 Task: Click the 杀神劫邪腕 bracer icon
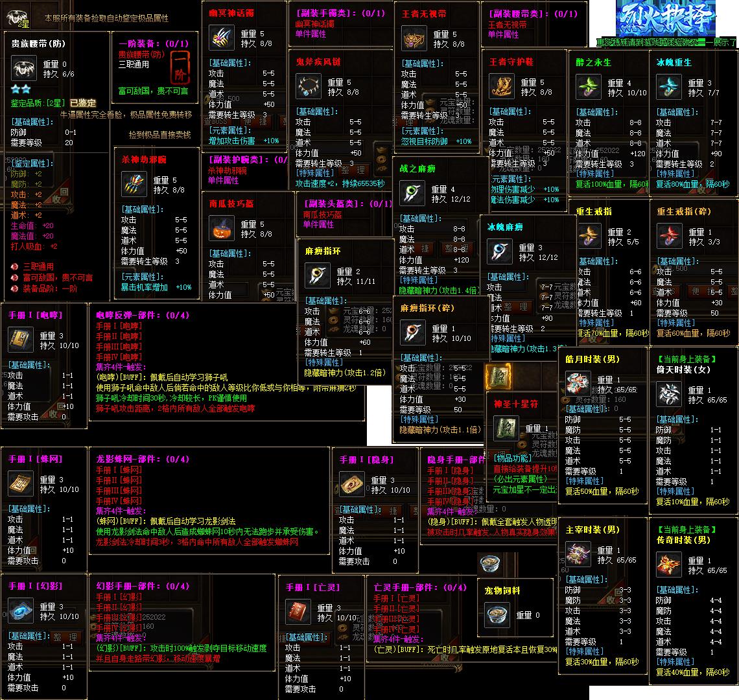click(135, 185)
